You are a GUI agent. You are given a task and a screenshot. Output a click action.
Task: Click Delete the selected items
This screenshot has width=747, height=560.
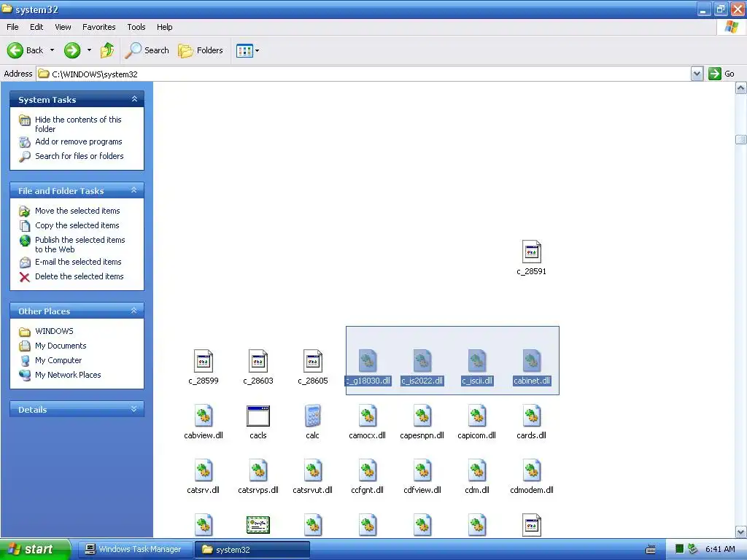[x=79, y=276]
